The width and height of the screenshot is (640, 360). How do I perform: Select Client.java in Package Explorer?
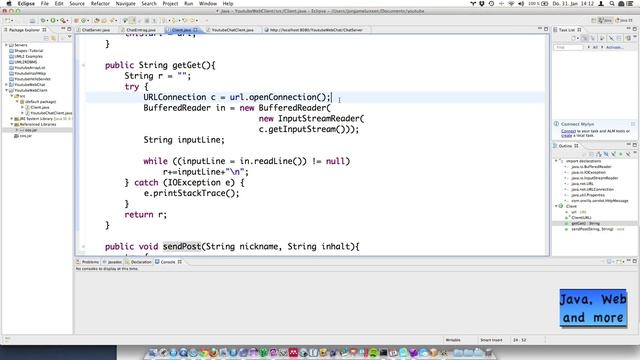40,107
